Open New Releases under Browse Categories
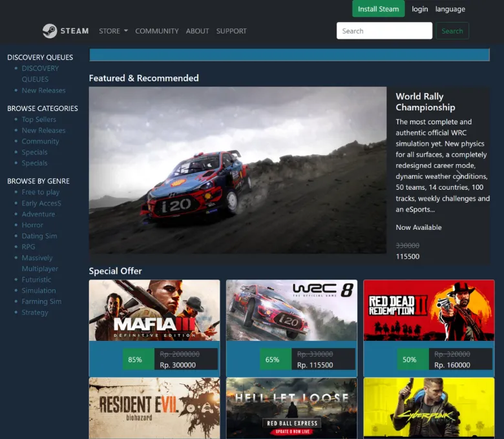This screenshot has height=439, width=504. 43,130
